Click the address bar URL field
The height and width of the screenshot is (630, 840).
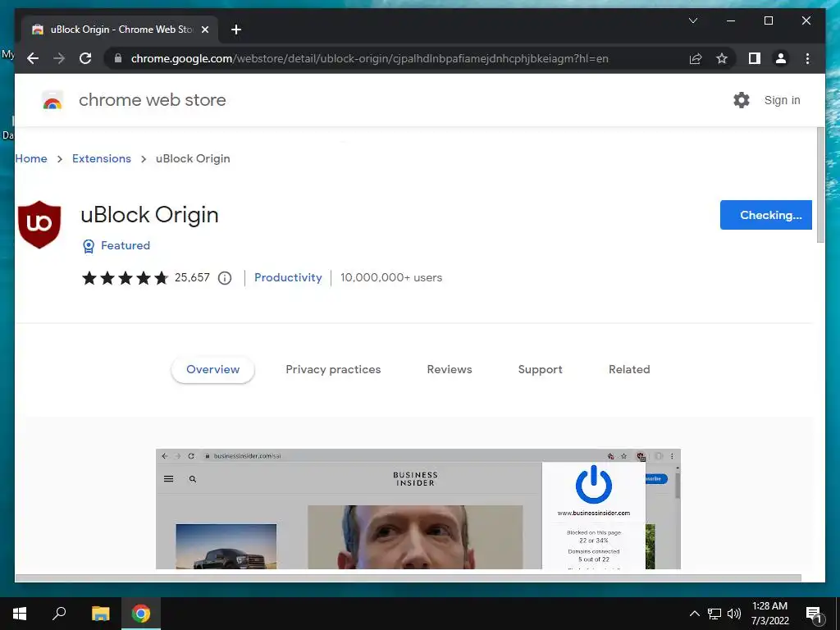(370, 58)
